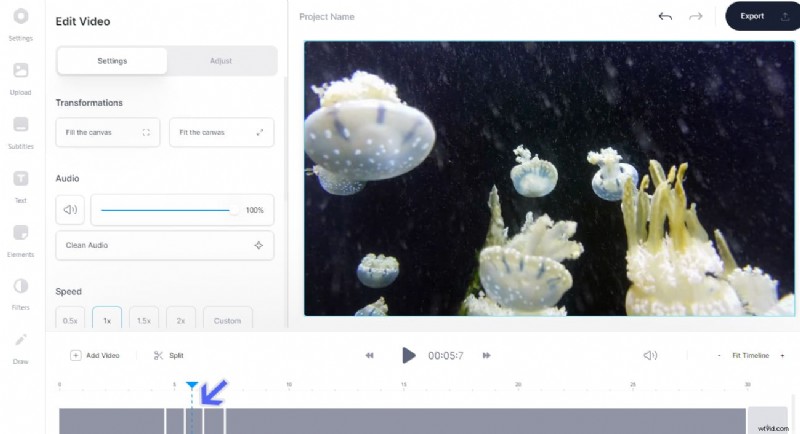This screenshot has height=434, width=800.
Task: Undo the last action
Action: pos(665,16)
